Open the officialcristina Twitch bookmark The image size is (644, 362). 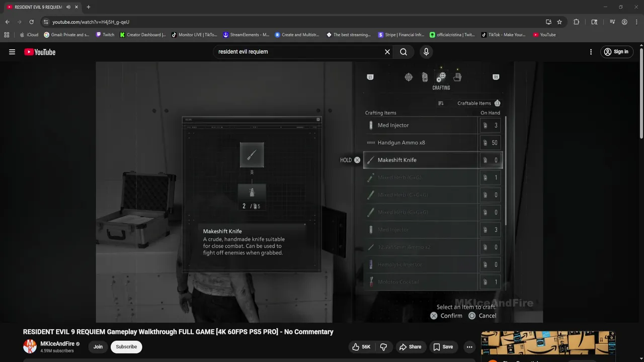tap(452, 35)
